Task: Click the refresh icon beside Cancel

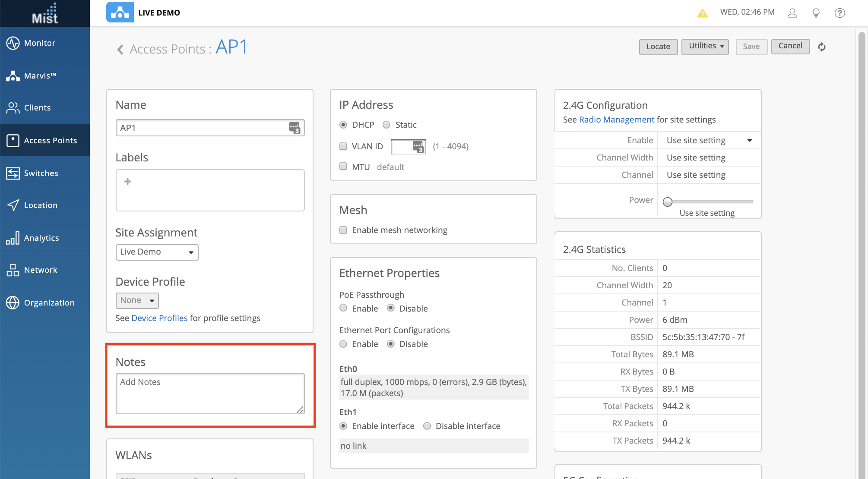Action: click(821, 47)
